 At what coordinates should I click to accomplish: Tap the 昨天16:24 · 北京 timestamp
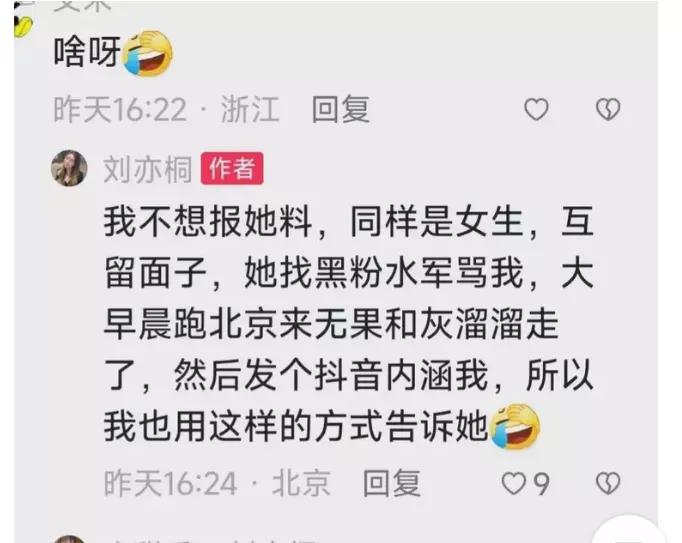tap(217, 483)
